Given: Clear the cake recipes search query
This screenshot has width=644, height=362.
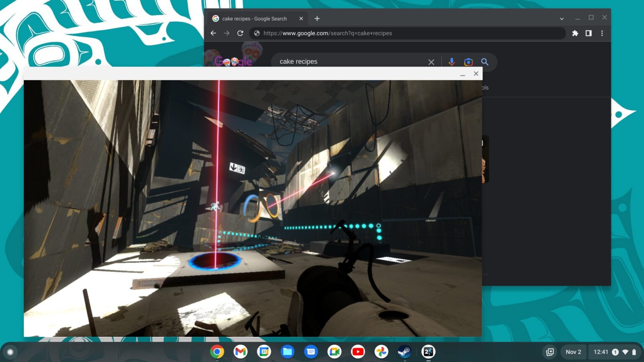Looking at the screenshot, I should pyautogui.click(x=431, y=62).
